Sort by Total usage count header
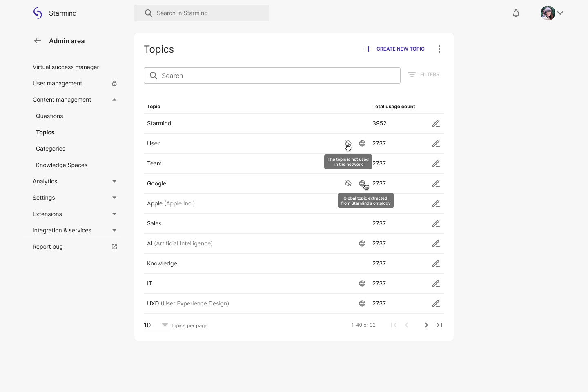The height and width of the screenshot is (392, 588). click(394, 107)
